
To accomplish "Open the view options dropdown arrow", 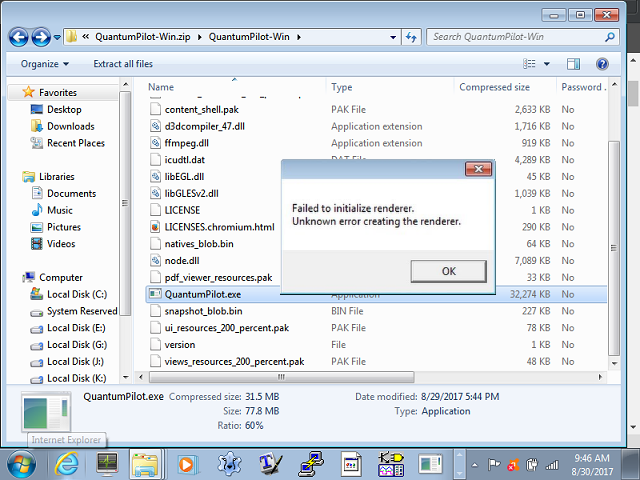I will [x=547, y=64].
